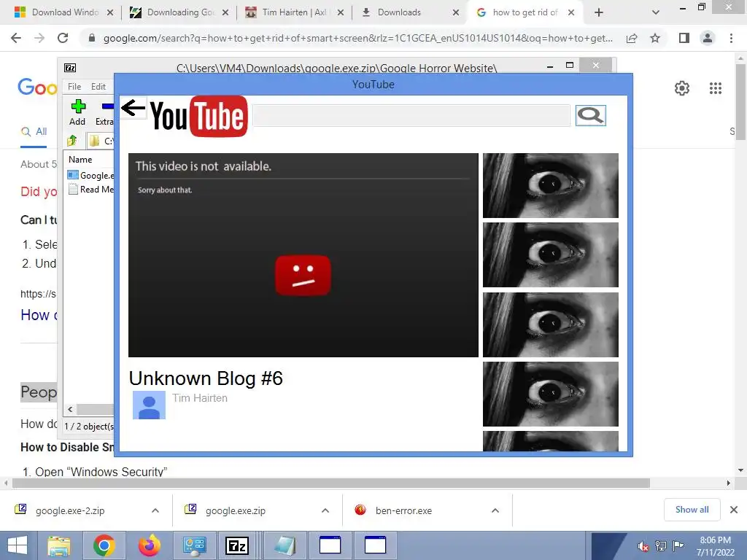Click the share page icon in the address bar
Viewport: 747px width, 560px height.
632,38
